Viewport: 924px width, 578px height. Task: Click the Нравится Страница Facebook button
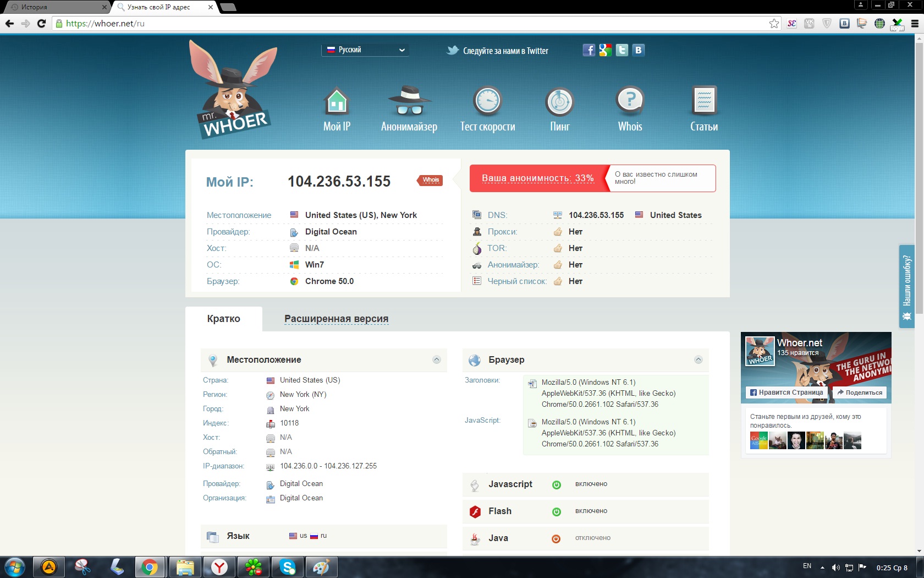(787, 392)
